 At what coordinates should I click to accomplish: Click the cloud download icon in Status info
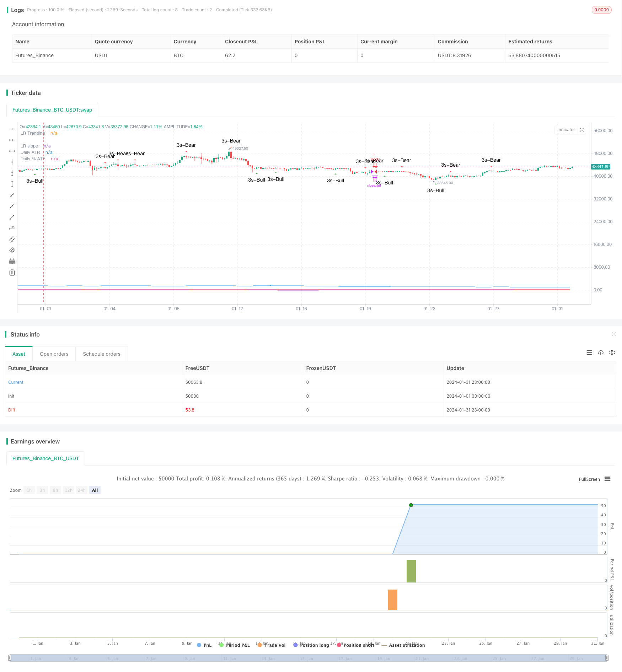pos(601,353)
